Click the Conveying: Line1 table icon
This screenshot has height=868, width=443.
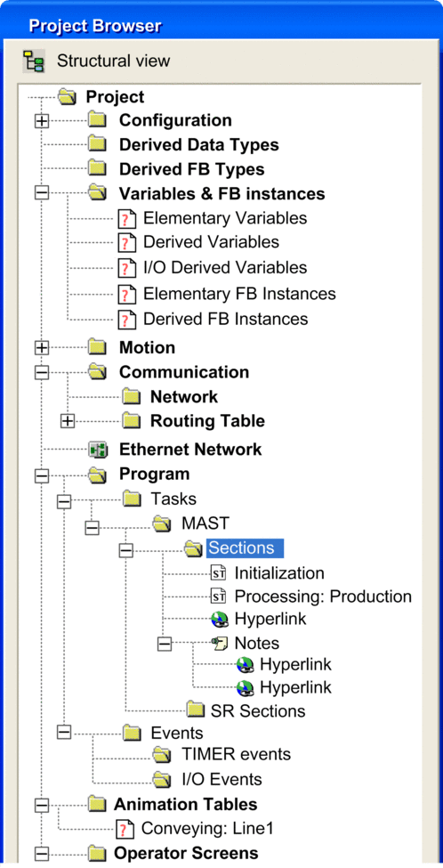tap(125, 829)
